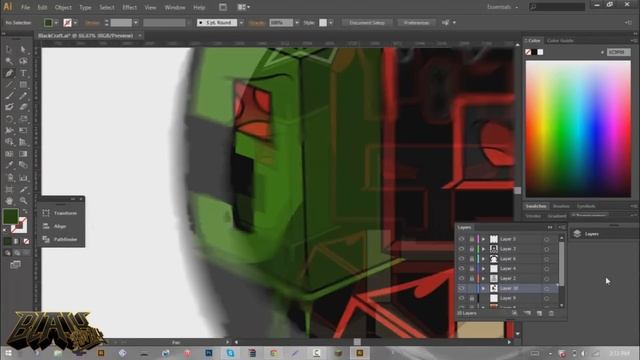Open the graphic Style dropdown
This screenshot has width=640, height=360.
click(x=331, y=23)
